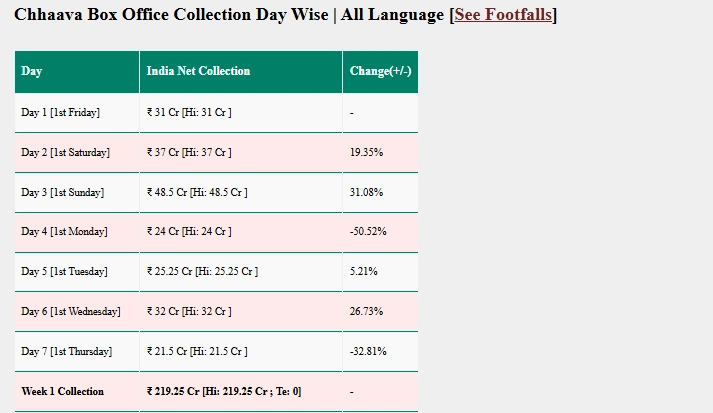The width and height of the screenshot is (713, 413).
Task: Click the Day column header
Action: pos(32,71)
